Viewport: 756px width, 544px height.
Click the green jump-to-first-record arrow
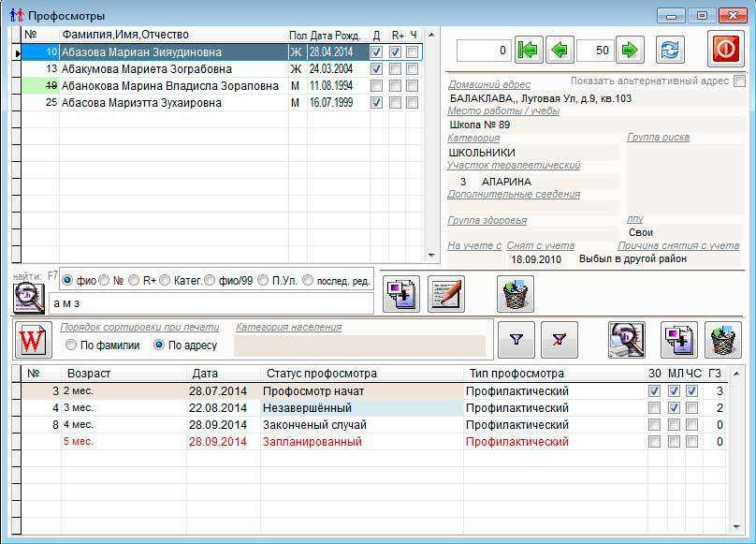(x=529, y=50)
